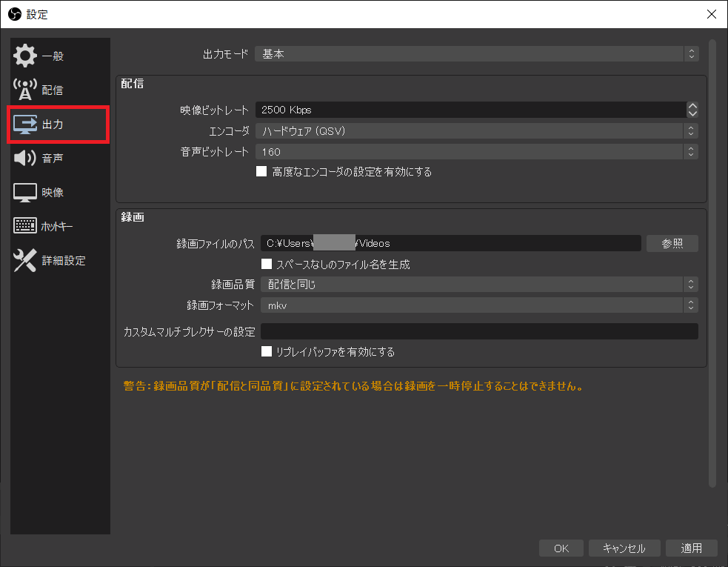The image size is (728, 567).
Task: Increase video bitrate with up arrow
Action: pos(692,105)
